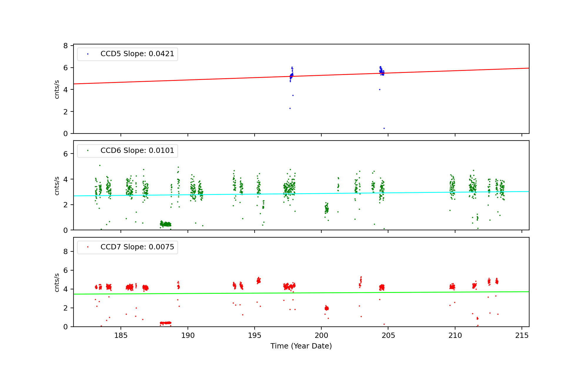Viewport: 588px width, 367px height.
Task: Click the CCD7 Slope legend entry
Action: (137, 247)
